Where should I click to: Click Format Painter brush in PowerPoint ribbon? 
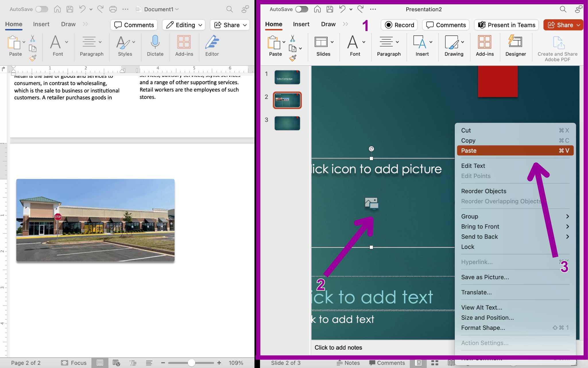293,58
